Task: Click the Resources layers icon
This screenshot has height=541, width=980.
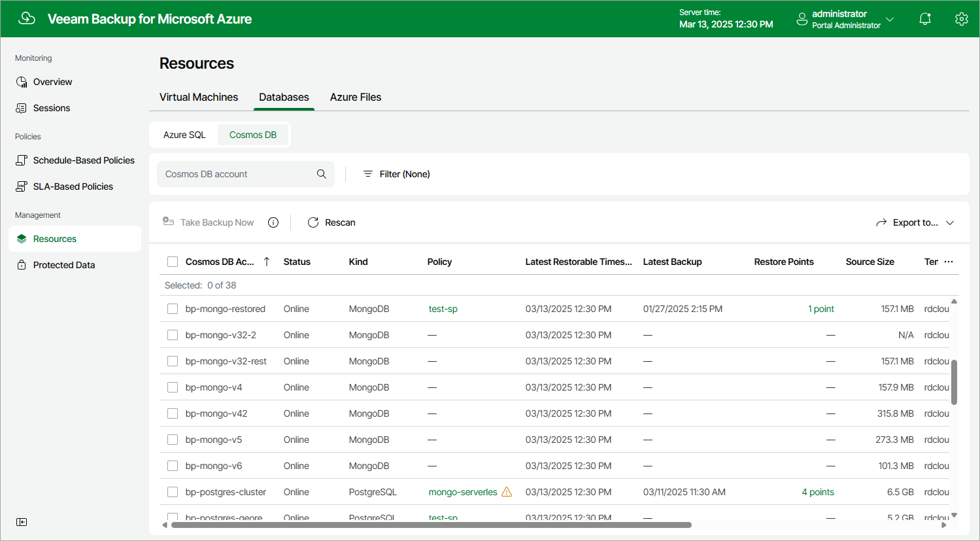Action: coord(22,239)
